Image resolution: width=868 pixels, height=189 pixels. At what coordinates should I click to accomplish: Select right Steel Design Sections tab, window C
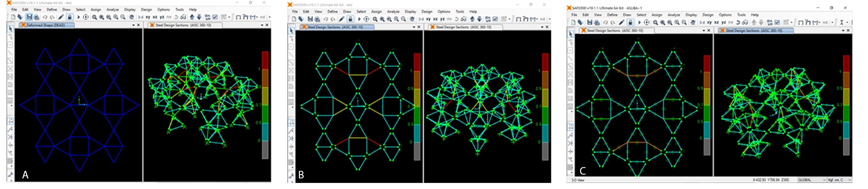point(756,30)
